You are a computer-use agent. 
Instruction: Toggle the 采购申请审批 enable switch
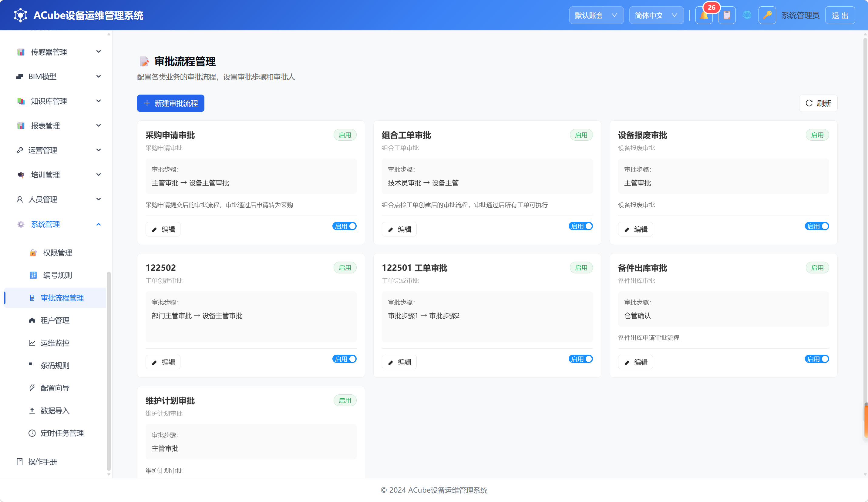click(344, 226)
